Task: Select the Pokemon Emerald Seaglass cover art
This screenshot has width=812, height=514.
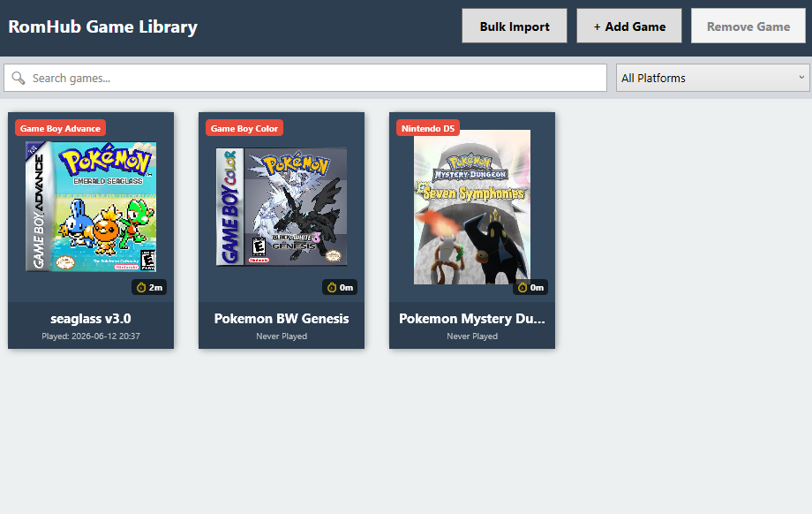Action: tap(91, 207)
